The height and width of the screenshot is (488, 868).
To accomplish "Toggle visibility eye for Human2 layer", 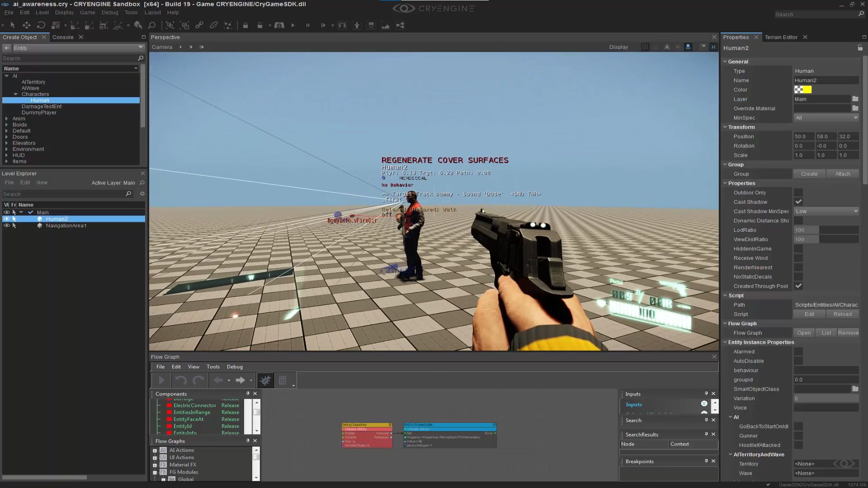I will pyautogui.click(x=6, y=219).
